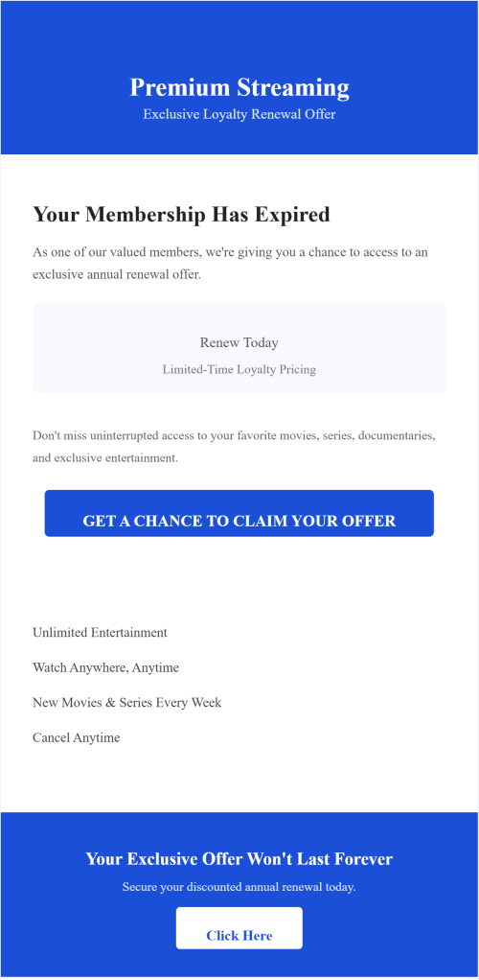The height and width of the screenshot is (980, 479).
Task: Click the light gray Renew Today offer box
Action: coord(239,348)
